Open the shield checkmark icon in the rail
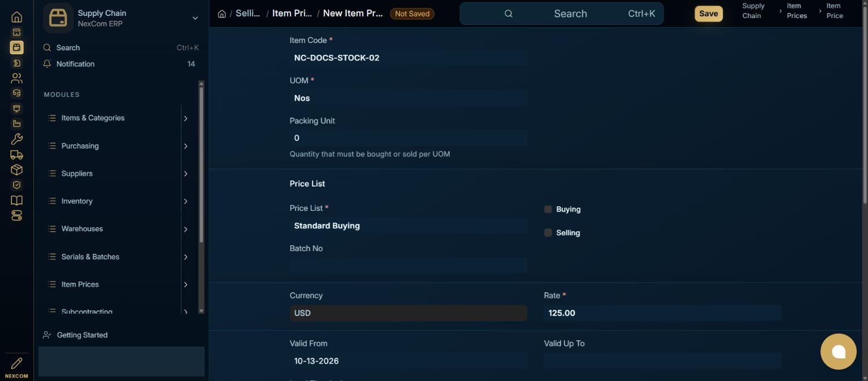This screenshot has height=381, width=868. (16, 185)
